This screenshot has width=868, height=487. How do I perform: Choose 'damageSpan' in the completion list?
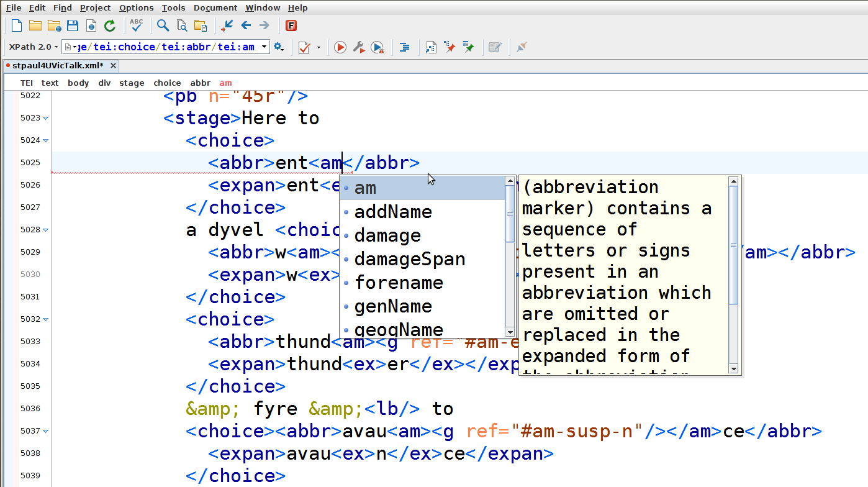pos(422,259)
